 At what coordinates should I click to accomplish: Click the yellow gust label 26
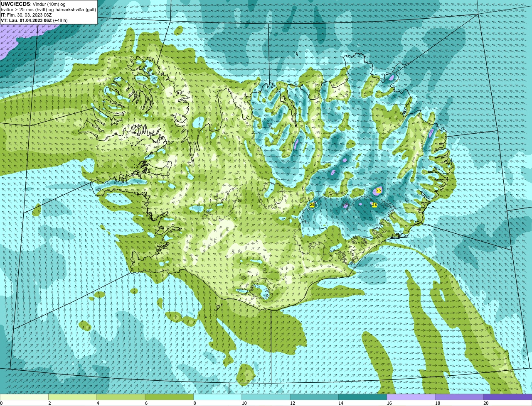click(374, 205)
